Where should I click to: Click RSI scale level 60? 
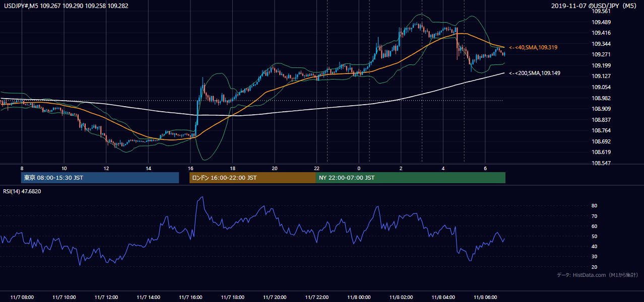(x=595, y=226)
